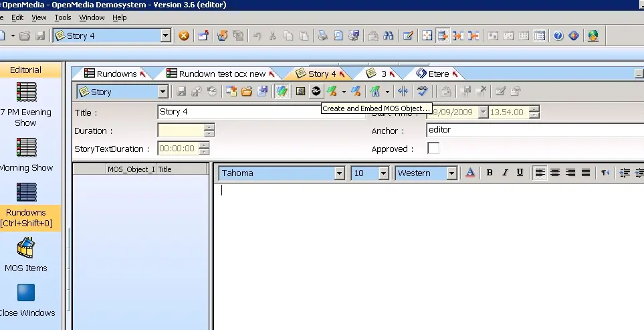Click the Editorial panel header button
The width and height of the screenshot is (644, 330).
tap(26, 70)
